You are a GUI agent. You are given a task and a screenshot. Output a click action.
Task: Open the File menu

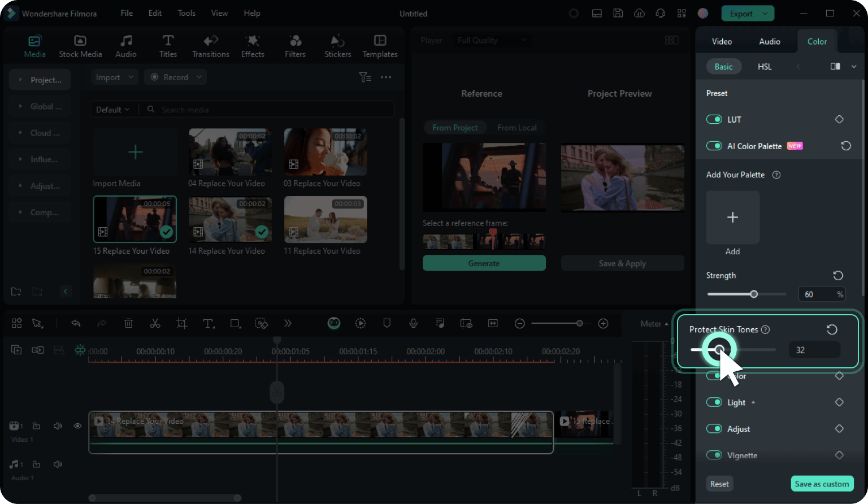pyautogui.click(x=127, y=13)
